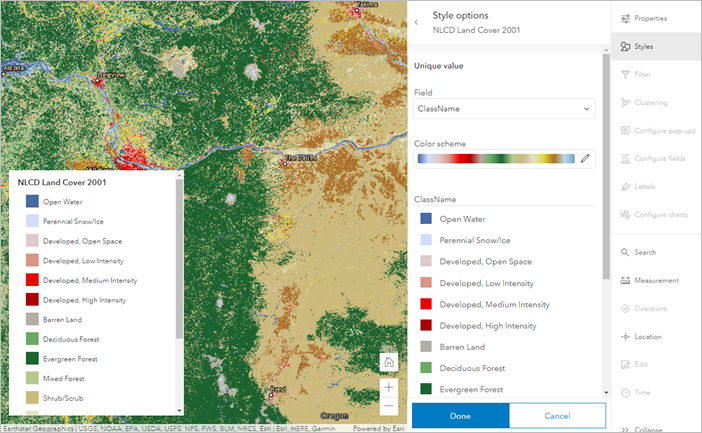This screenshot has width=702, height=433.
Task: Confirm the style with Done
Action: click(x=460, y=416)
